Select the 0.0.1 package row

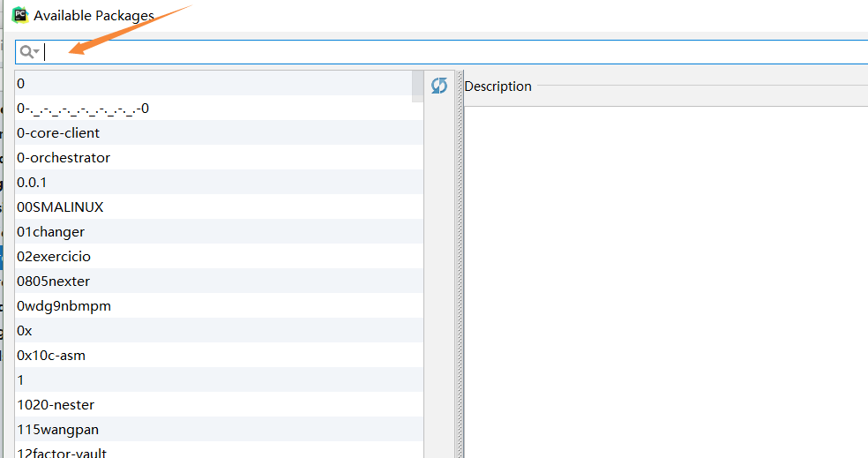point(219,182)
